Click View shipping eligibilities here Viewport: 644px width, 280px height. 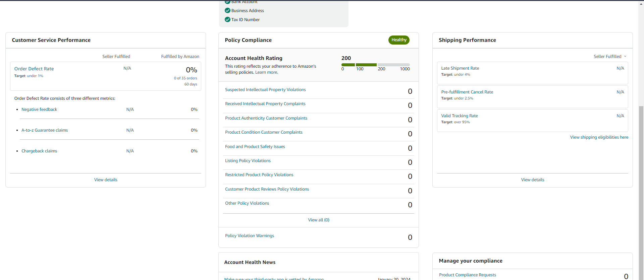coord(599,137)
